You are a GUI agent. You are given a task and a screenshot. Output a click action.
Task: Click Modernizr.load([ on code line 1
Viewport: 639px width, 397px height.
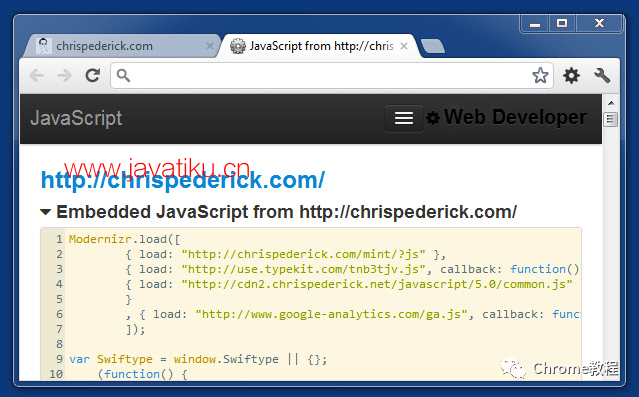tap(124, 239)
